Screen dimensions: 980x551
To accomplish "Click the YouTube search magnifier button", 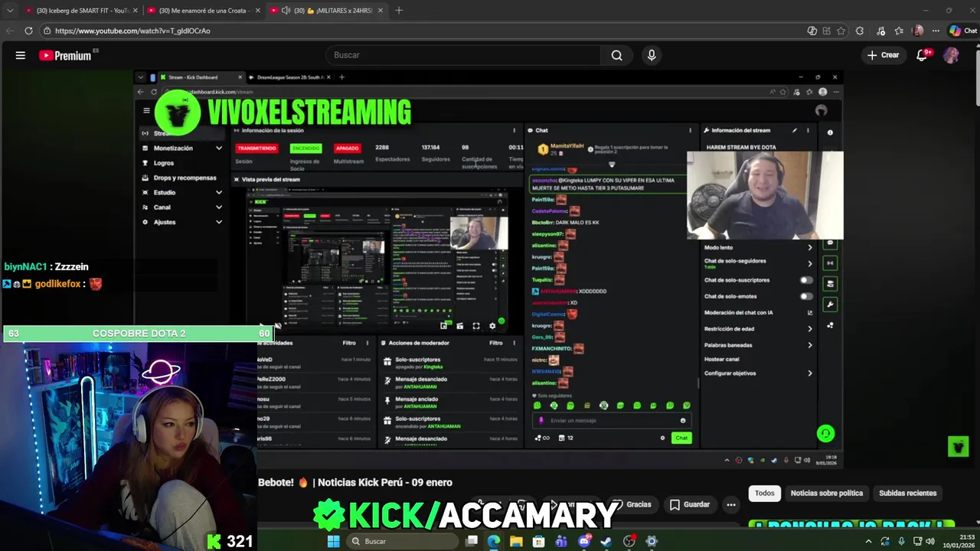I will click(616, 55).
